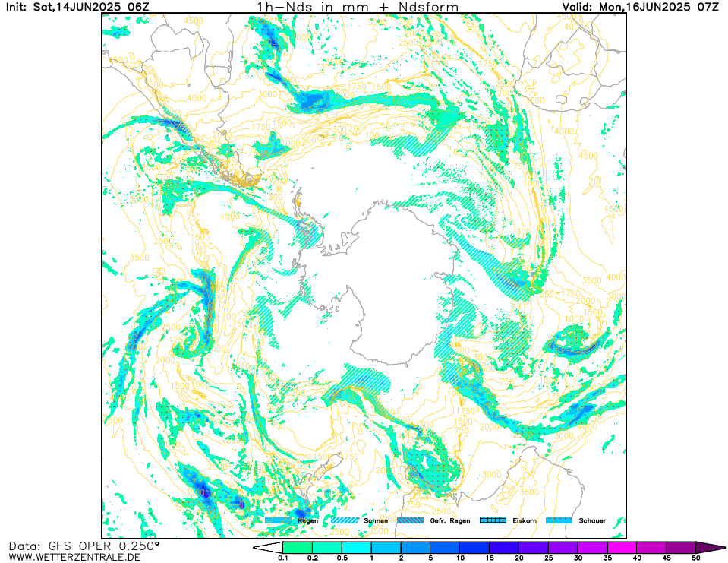Image resolution: width=728 pixels, height=563 pixels.
Task: Pick the 35–40 color bar segment
Action: click(x=622, y=548)
